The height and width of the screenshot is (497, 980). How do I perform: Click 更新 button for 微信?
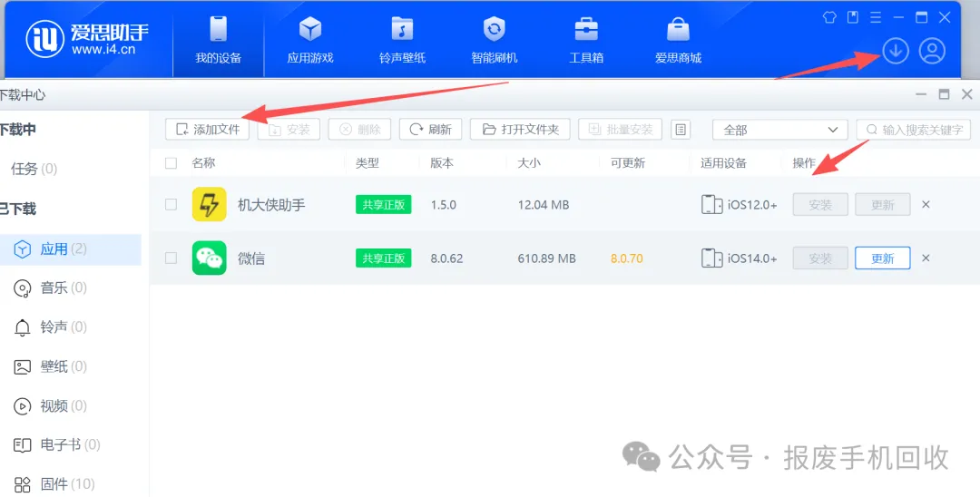pyautogui.click(x=883, y=258)
